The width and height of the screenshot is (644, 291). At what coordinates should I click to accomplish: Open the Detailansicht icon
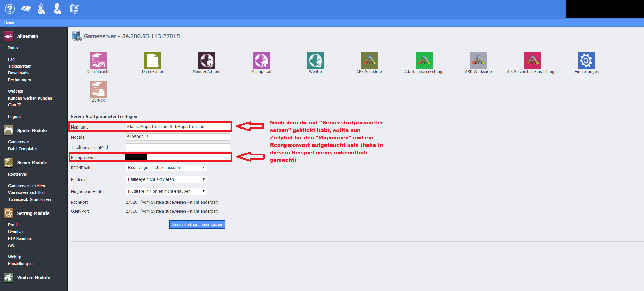pos(98,61)
